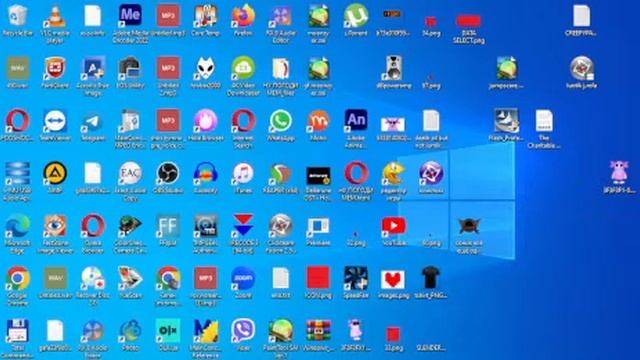Screen dimensions: 640x360
Task: Open the Opera Browser shortcut beside FastStone
Action: [93, 226]
